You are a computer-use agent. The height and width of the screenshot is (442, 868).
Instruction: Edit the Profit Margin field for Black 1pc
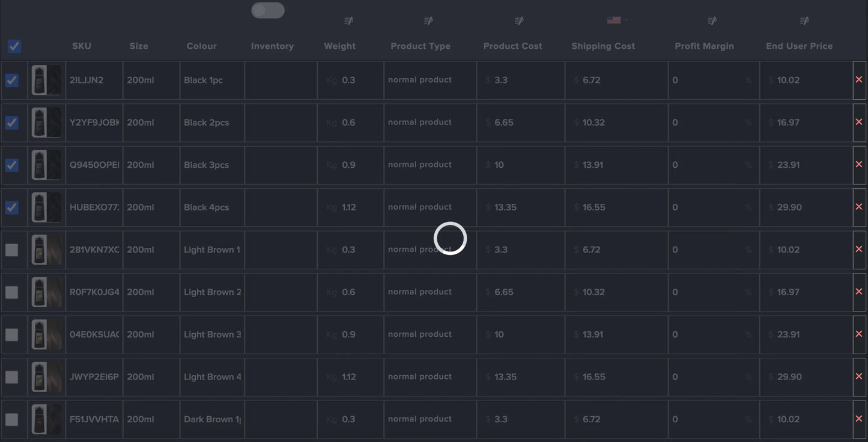pos(713,80)
